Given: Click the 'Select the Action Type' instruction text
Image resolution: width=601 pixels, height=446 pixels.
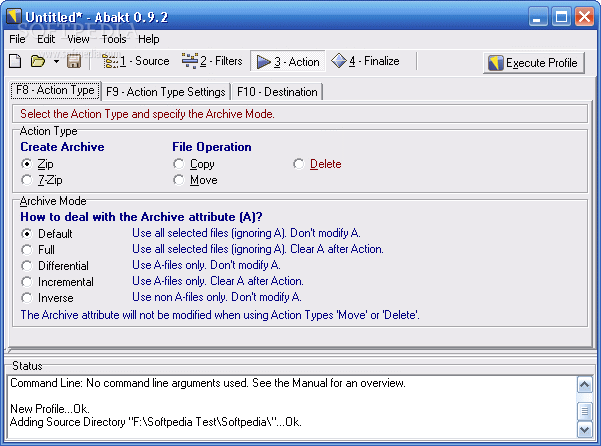Looking at the screenshot, I should (x=147, y=114).
